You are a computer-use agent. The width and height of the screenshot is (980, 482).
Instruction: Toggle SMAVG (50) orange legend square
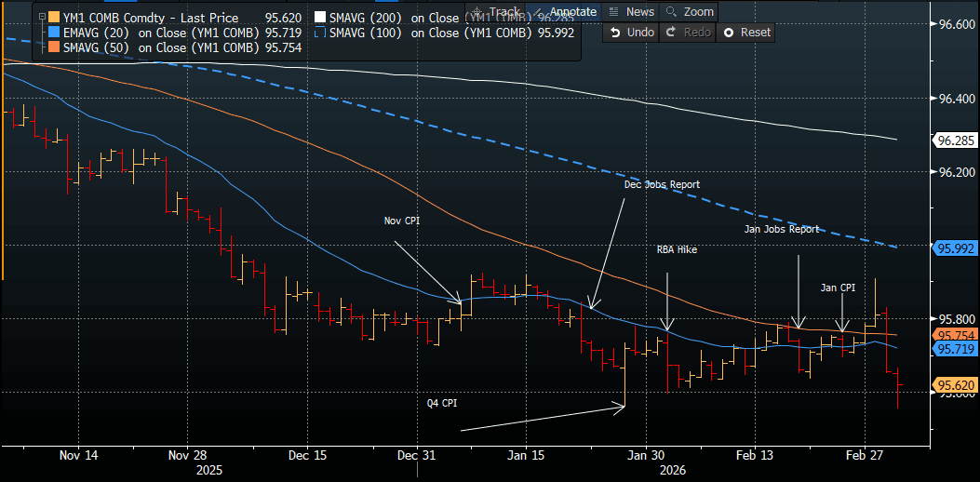coord(54,47)
